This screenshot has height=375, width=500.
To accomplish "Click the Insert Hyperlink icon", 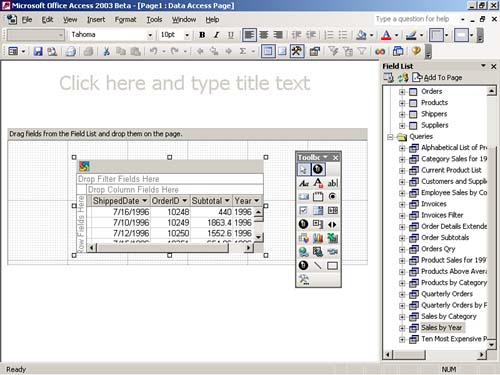I will [x=380, y=51].
